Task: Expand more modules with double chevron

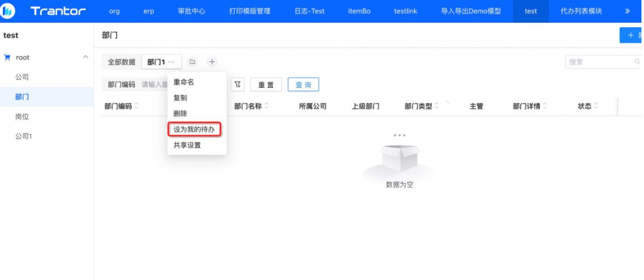Action: click(627, 11)
